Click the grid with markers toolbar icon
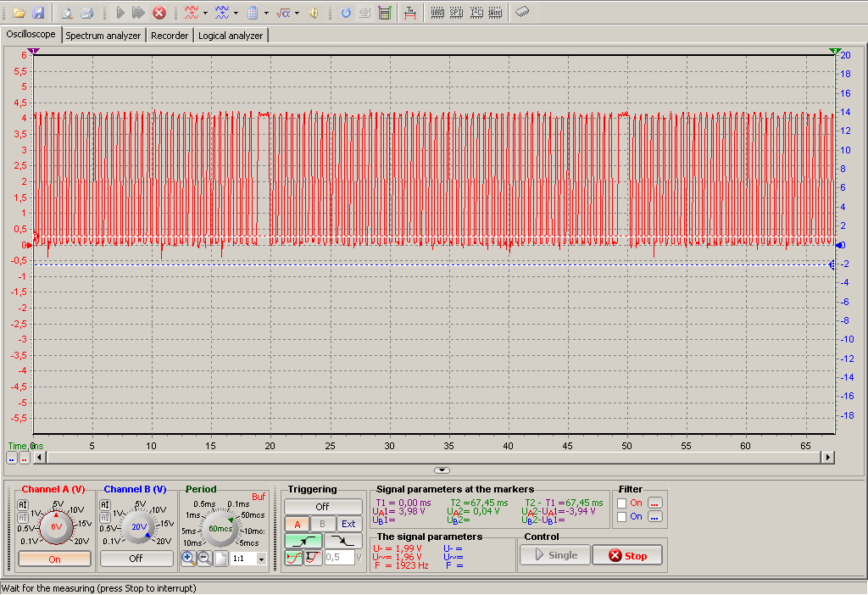Image resolution: width=868 pixels, height=595 pixels. [x=385, y=13]
